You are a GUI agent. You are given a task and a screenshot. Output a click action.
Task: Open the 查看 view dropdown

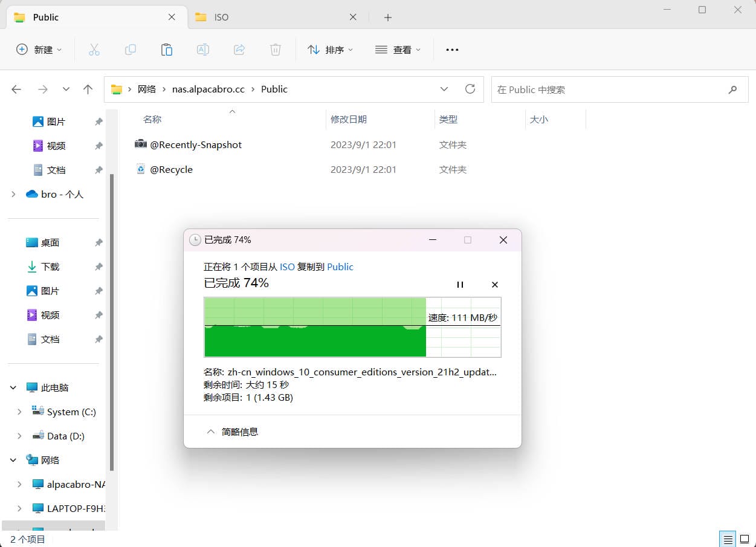click(x=398, y=50)
